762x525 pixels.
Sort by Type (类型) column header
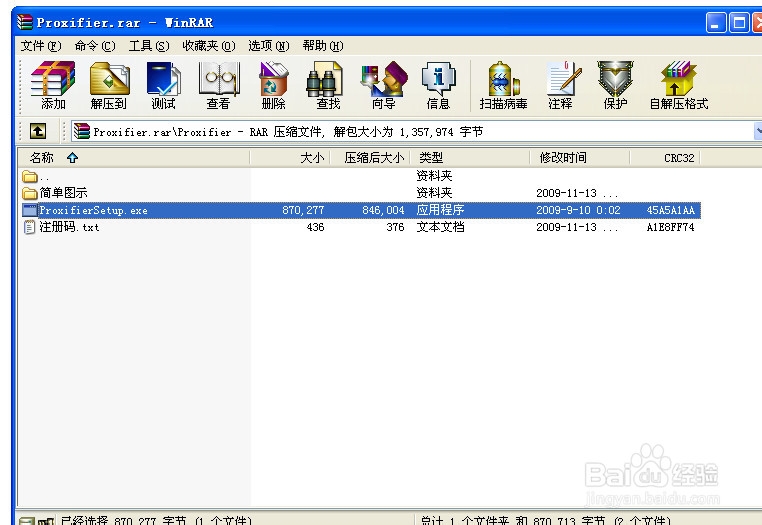coord(470,158)
